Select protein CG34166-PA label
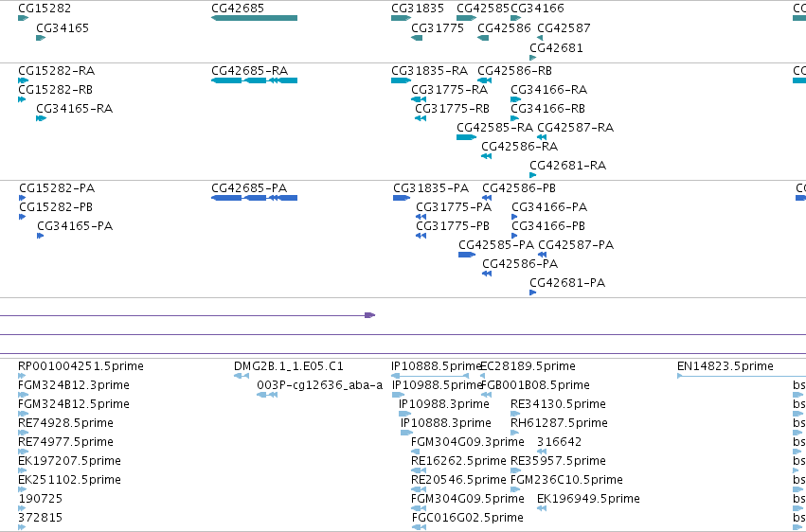The image size is (806, 532). (549, 207)
